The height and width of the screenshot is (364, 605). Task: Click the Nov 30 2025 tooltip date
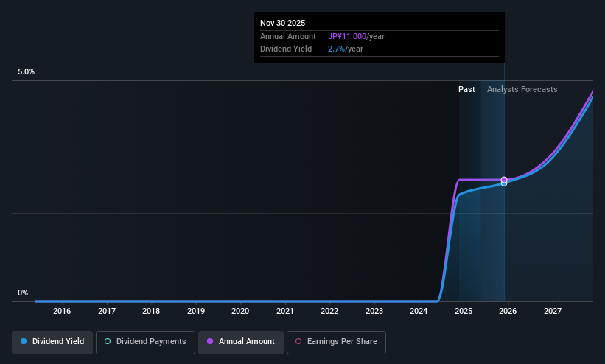tap(282, 23)
